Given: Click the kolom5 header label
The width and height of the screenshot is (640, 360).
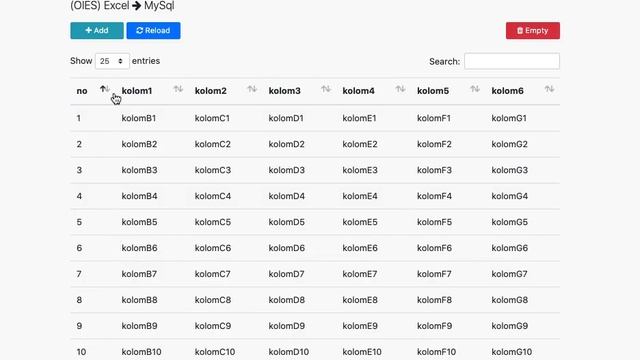Looking at the screenshot, I should 433,91.
